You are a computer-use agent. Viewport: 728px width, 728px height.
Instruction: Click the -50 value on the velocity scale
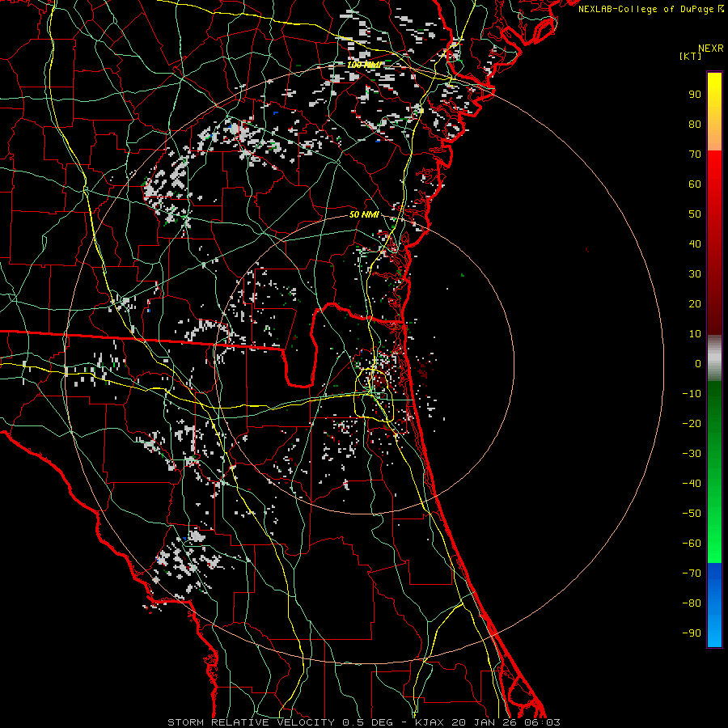(692, 514)
